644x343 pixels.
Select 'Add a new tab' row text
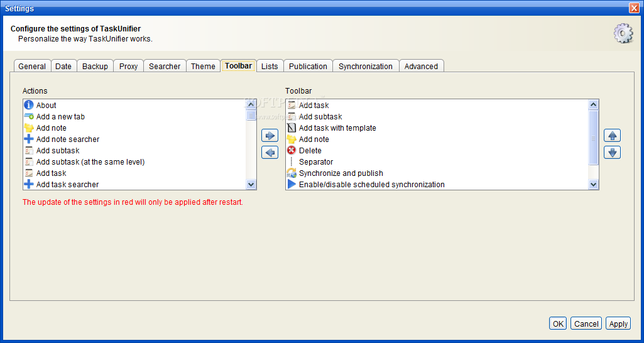pos(60,117)
